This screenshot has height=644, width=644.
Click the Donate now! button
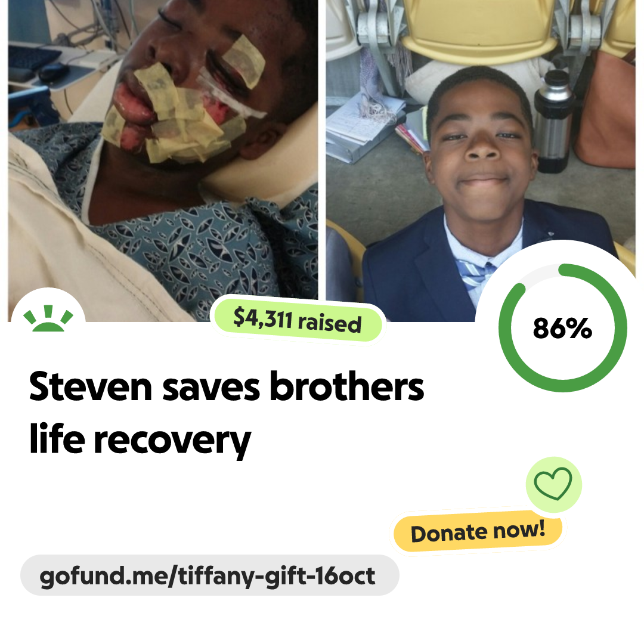pos(478,531)
